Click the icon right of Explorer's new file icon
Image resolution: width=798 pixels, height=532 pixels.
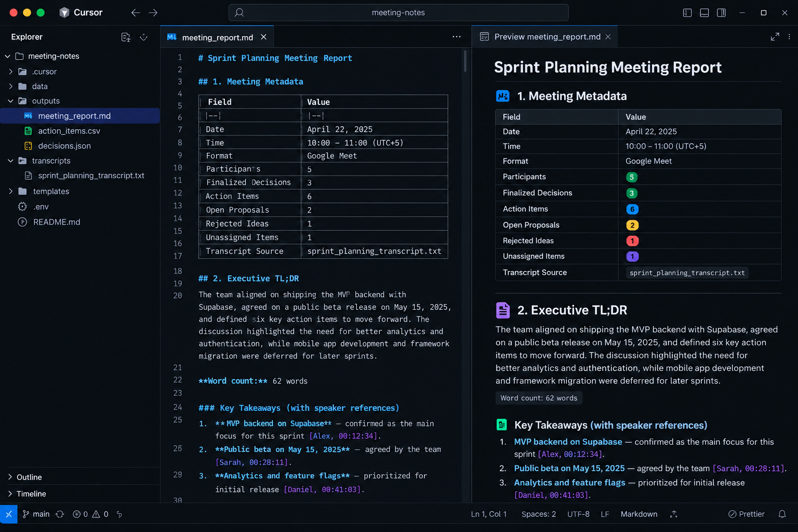coord(144,37)
